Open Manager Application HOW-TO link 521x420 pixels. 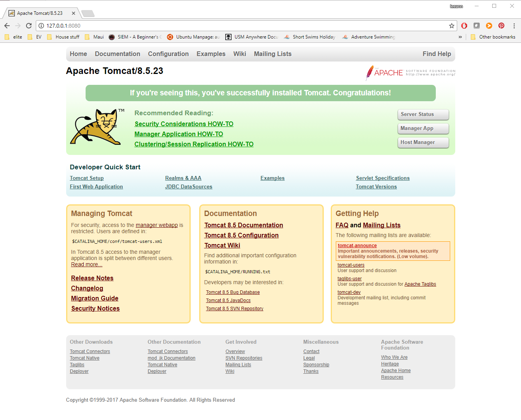[179, 134]
